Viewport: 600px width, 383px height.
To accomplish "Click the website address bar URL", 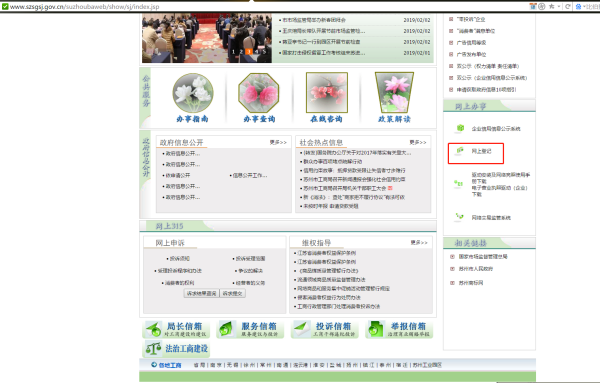I will 85,7.
